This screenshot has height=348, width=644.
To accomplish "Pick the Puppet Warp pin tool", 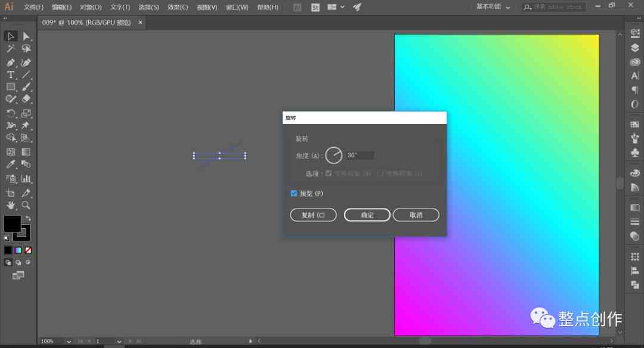I will click(x=26, y=126).
